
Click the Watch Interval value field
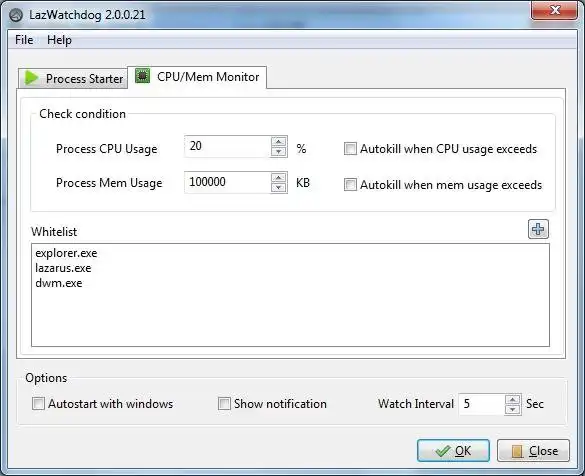tap(482, 404)
